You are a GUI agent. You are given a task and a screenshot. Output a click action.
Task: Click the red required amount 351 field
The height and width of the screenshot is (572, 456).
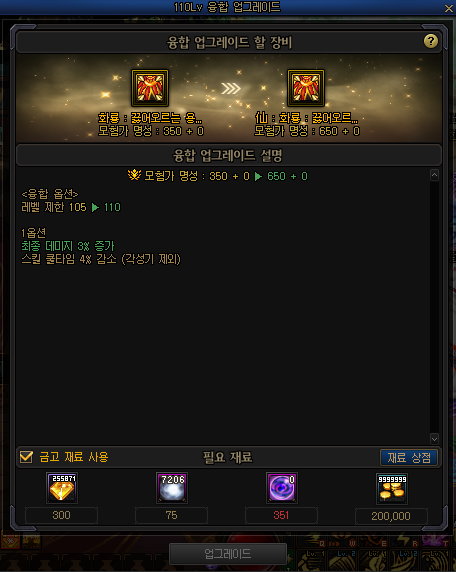pos(281,515)
